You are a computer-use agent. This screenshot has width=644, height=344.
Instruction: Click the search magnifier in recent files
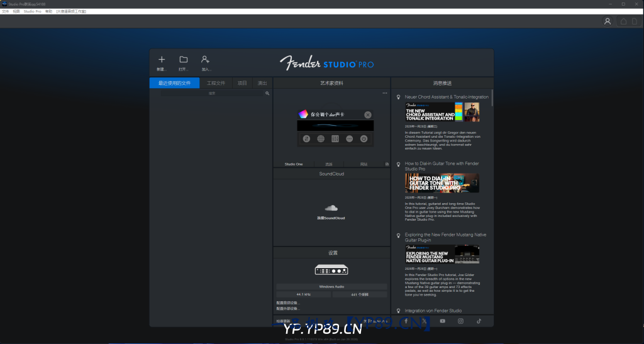(267, 93)
